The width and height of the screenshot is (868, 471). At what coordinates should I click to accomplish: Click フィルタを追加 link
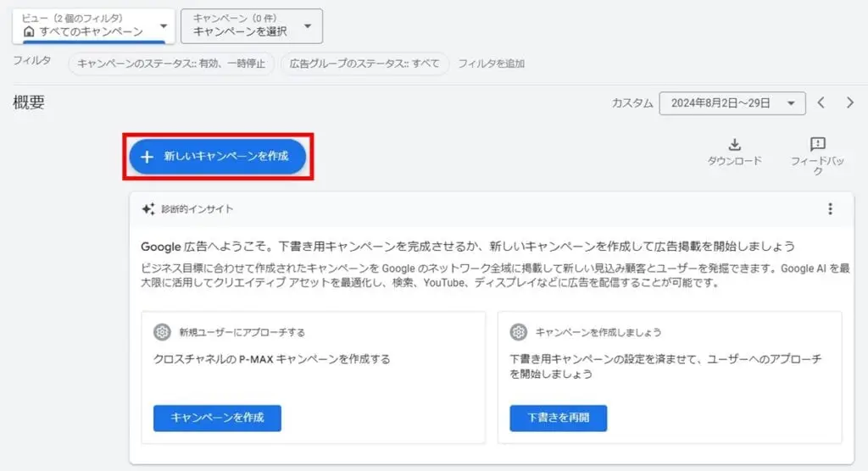point(491,64)
